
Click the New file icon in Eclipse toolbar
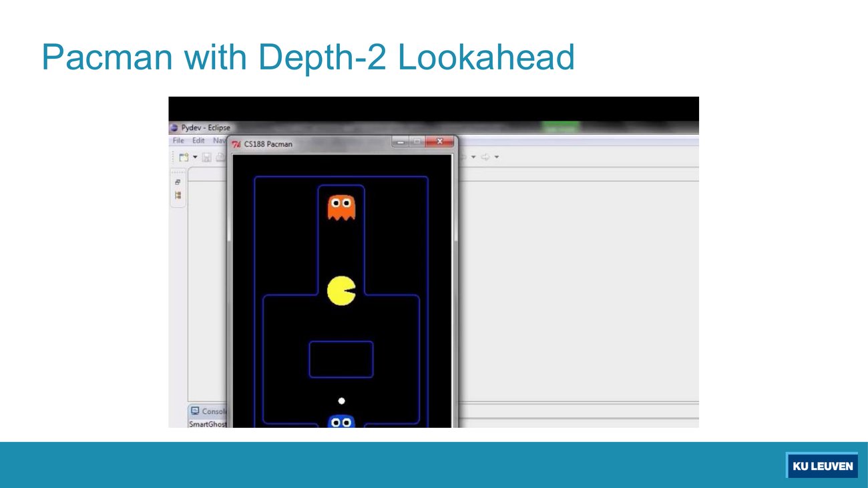click(x=183, y=158)
